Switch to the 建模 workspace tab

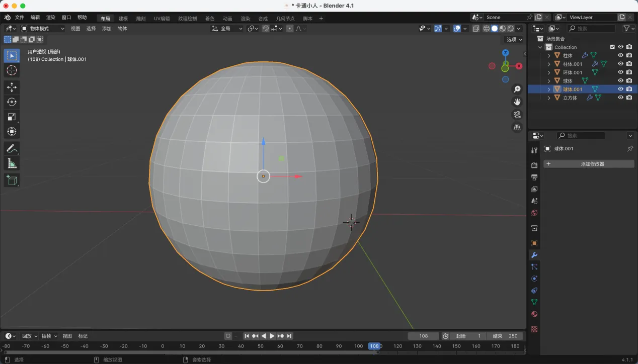point(123,19)
